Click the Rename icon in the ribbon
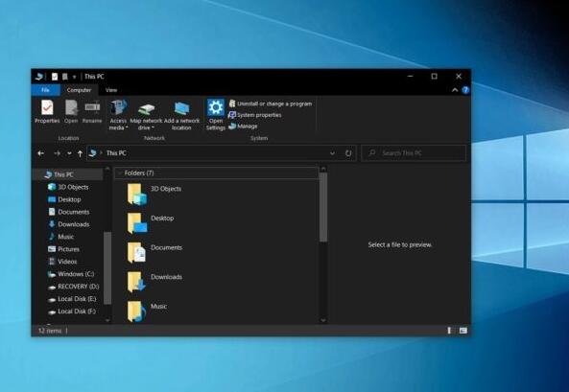This screenshot has width=569, height=392. [92, 107]
